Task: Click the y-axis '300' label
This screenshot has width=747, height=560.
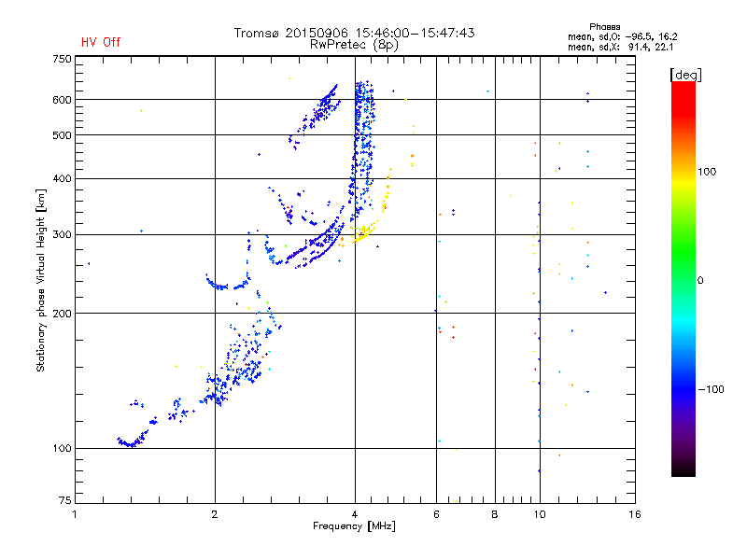Action: coord(62,235)
